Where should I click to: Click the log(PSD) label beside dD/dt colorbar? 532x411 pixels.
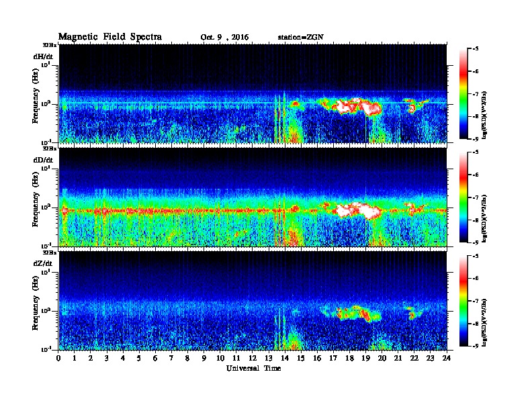(x=484, y=219)
